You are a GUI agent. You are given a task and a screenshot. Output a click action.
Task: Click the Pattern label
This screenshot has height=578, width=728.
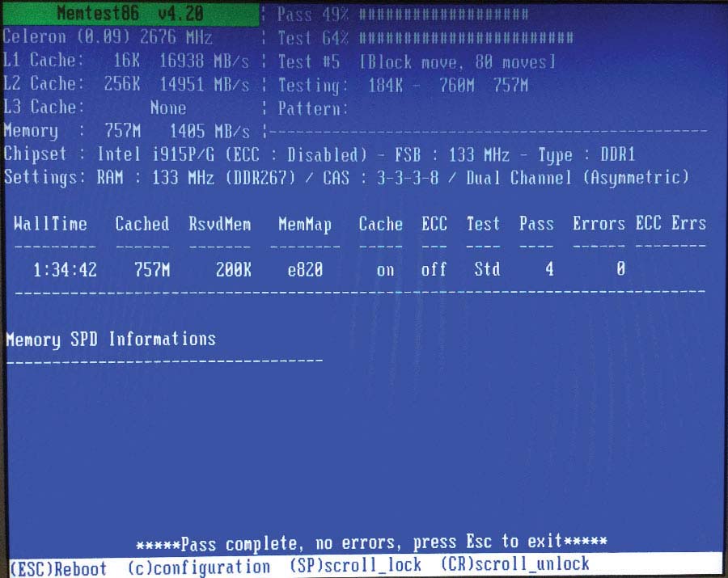312,108
